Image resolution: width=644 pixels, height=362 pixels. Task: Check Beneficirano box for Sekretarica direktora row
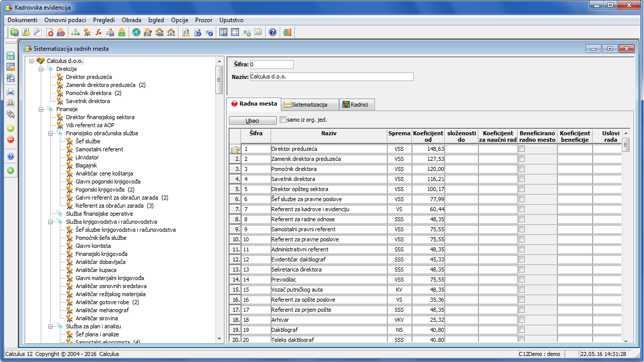tap(522, 269)
